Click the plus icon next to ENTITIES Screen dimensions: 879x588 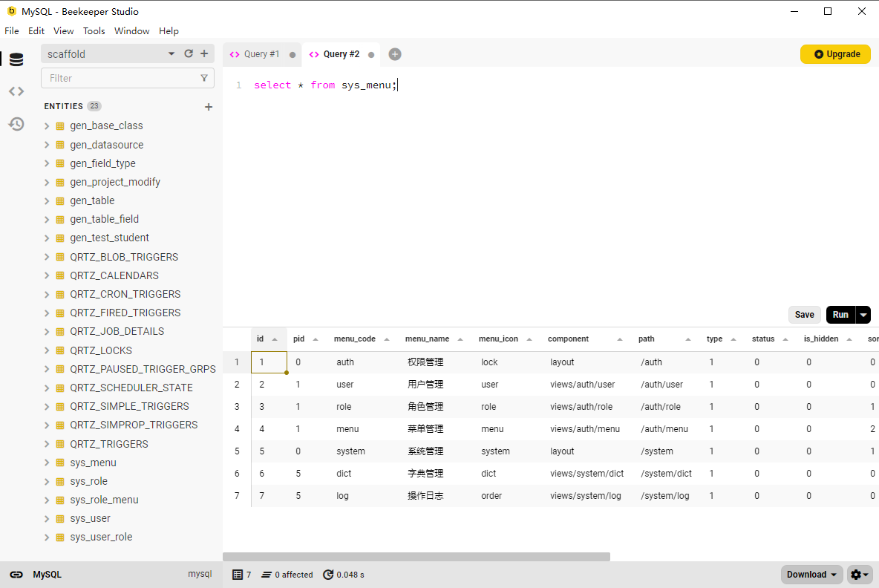(209, 107)
